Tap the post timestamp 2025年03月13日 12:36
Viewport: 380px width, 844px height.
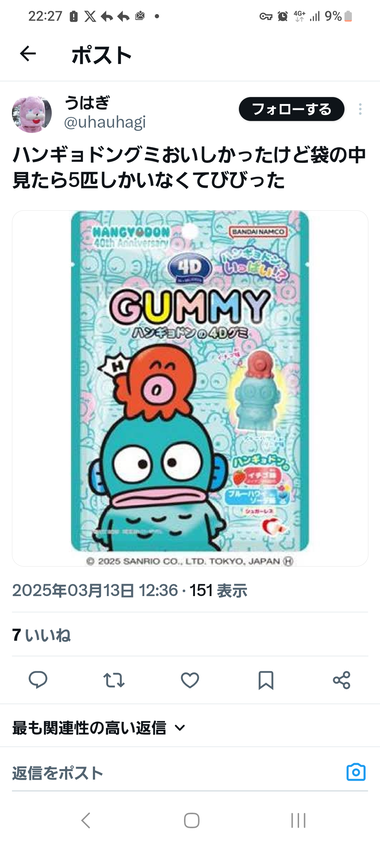[95, 590]
